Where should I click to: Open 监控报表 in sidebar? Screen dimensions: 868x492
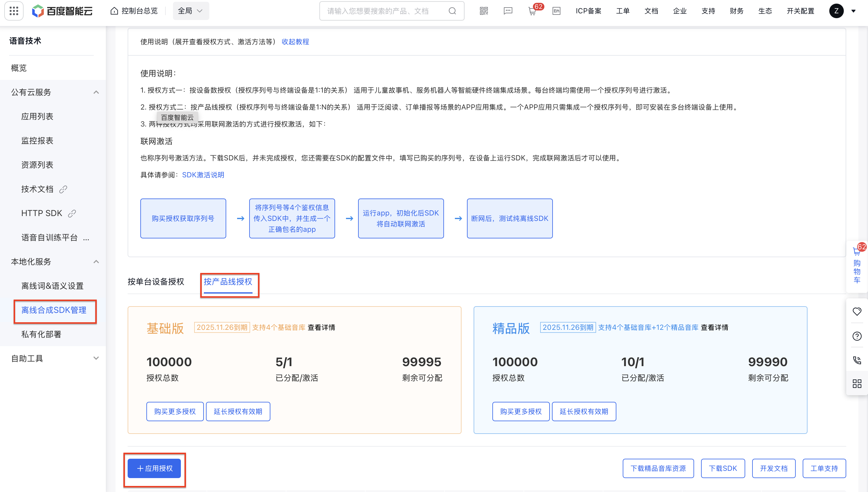(37, 141)
